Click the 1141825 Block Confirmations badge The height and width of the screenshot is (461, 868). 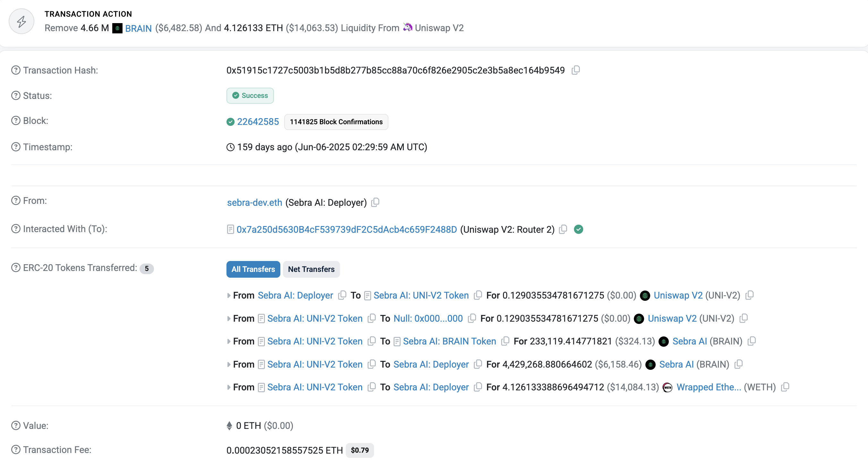coord(336,122)
